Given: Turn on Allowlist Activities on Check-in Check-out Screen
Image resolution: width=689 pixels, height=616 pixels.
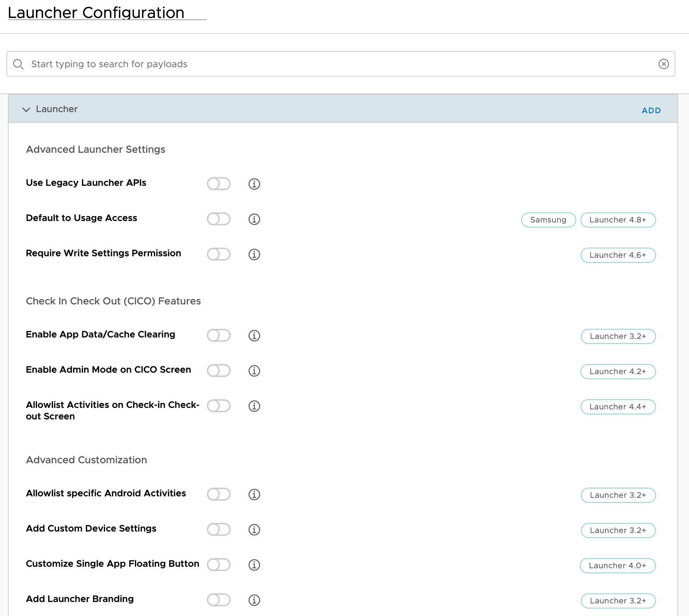Looking at the screenshot, I should coord(218,406).
